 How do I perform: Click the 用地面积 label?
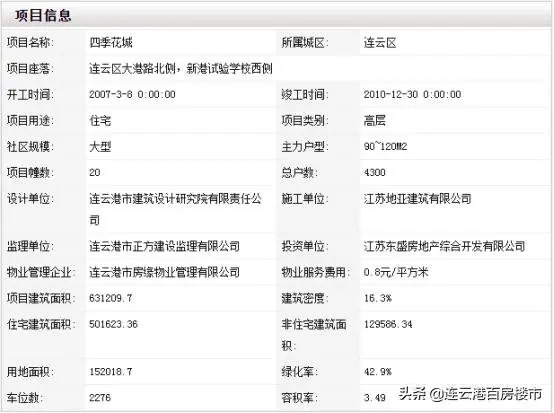30,372
